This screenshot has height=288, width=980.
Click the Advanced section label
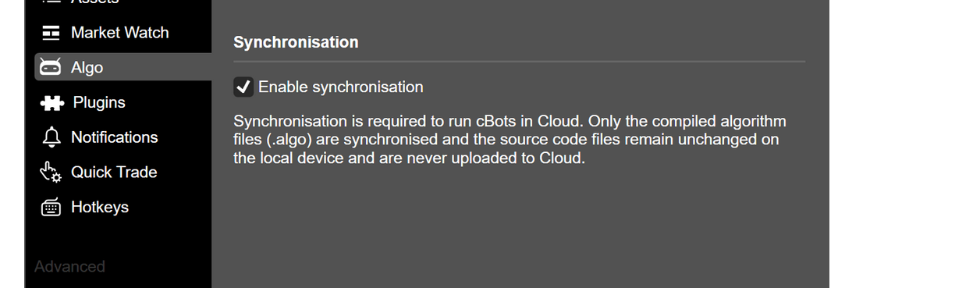coord(69,267)
